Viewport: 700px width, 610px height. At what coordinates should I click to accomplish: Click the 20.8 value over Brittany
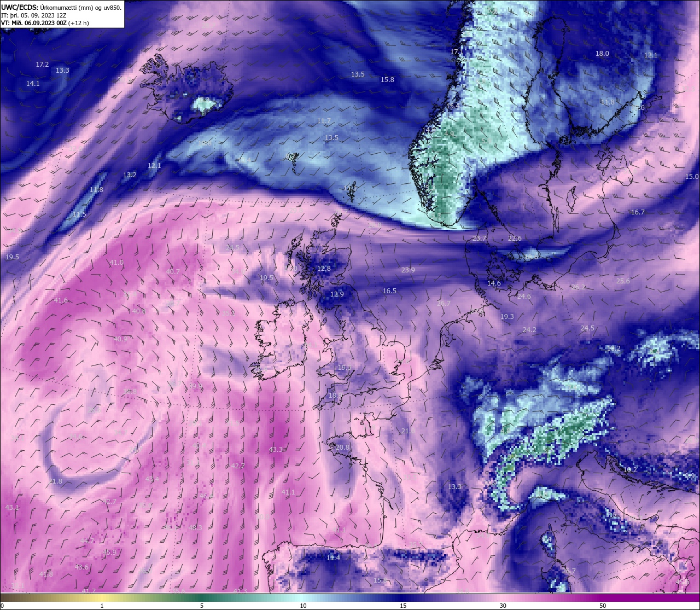[342, 448]
